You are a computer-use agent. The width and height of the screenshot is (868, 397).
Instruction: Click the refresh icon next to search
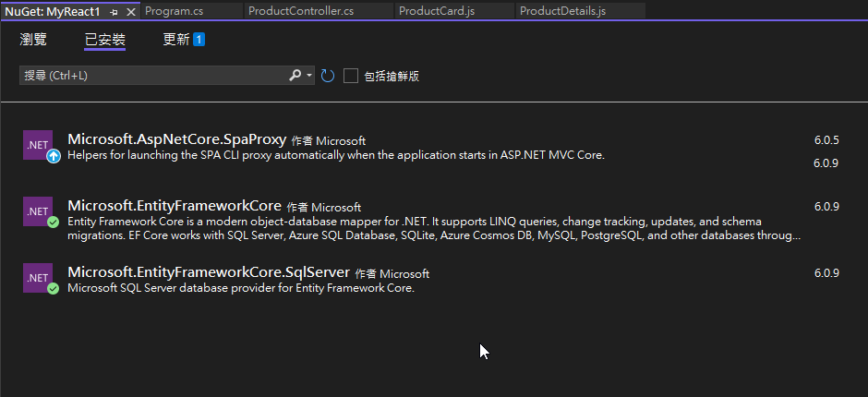click(328, 76)
